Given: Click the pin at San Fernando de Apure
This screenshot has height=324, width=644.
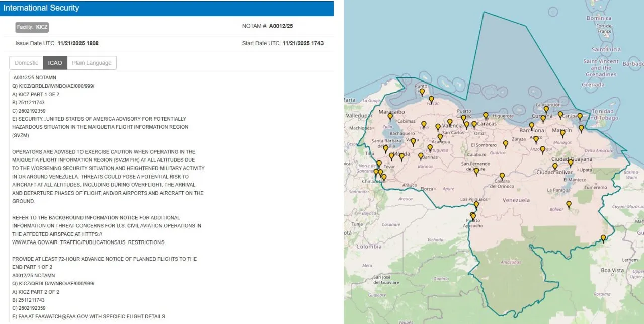Looking at the screenshot, I should 476,171.
